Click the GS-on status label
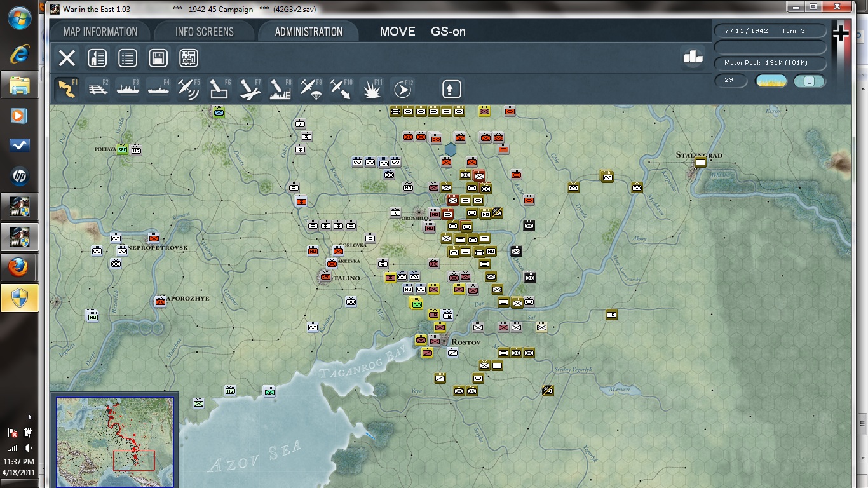 (x=448, y=32)
